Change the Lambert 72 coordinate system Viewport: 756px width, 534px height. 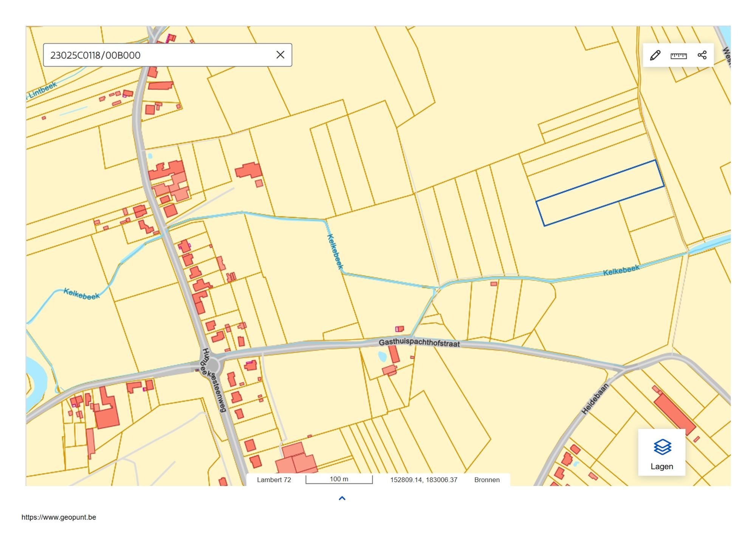click(274, 480)
